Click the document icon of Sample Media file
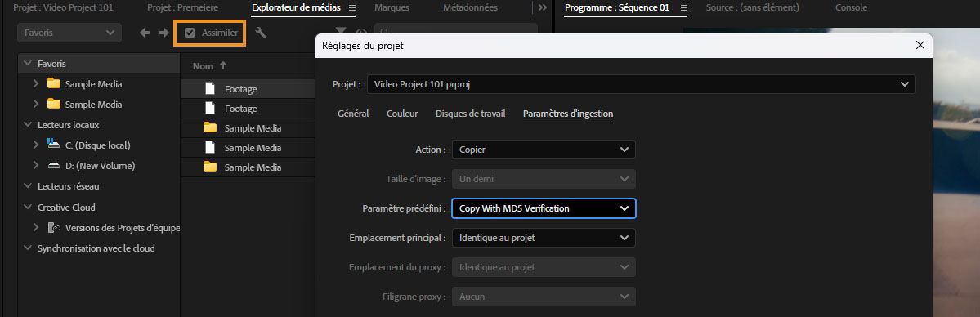This screenshot has width=980, height=317. (210, 148)
